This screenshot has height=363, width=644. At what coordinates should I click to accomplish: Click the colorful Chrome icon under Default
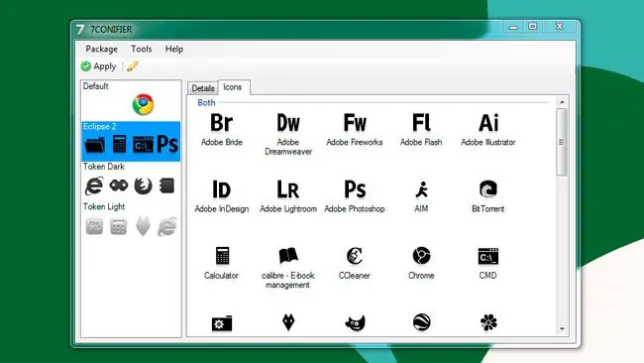pos(143,104)
